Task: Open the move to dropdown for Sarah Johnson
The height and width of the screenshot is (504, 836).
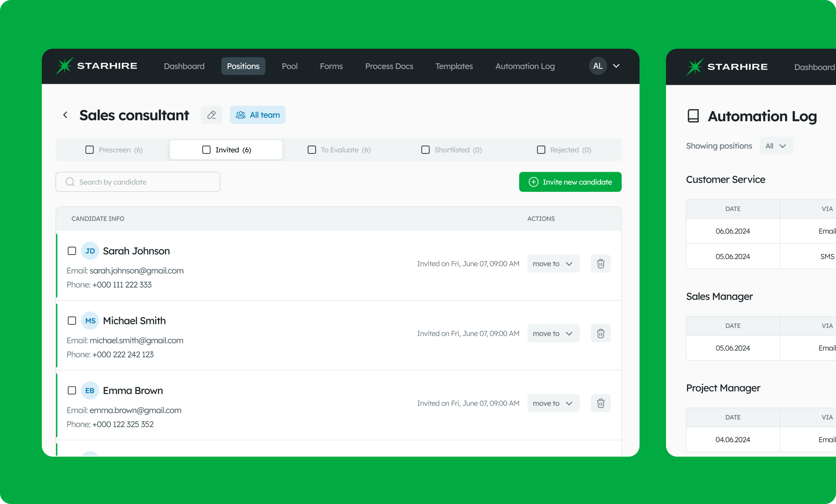Action: 553,263
